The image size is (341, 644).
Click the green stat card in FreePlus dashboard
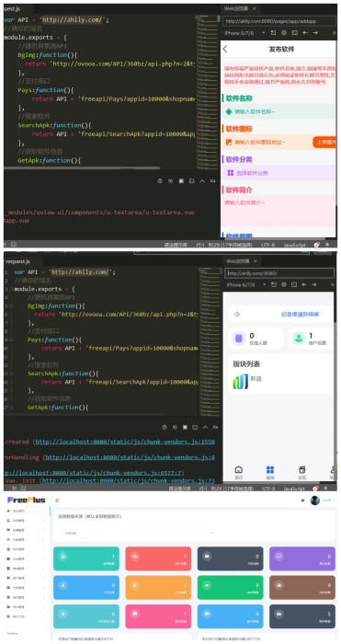click(230, 587)
